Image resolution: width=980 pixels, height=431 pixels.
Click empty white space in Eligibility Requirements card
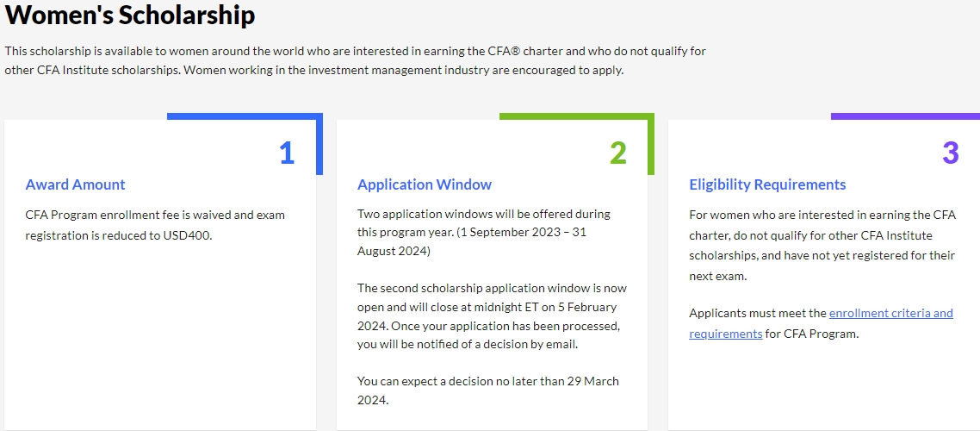click(x=823, y=388)
